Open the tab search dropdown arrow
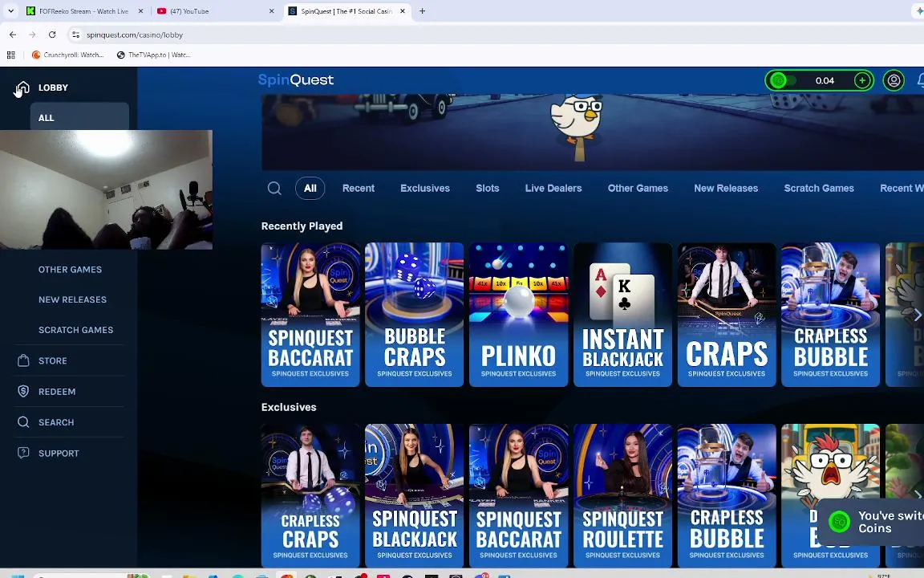This screenshot has height=578, width=924. point(10,11)
